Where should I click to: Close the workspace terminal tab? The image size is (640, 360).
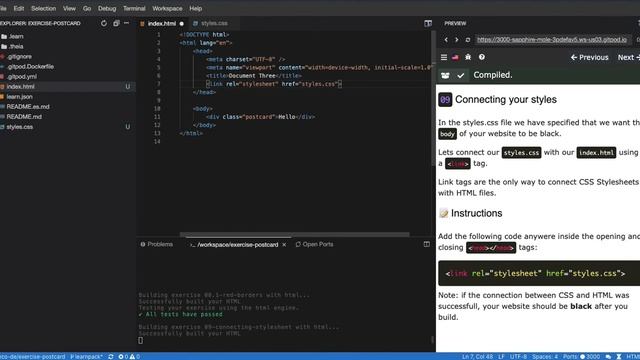pos(284,244)
